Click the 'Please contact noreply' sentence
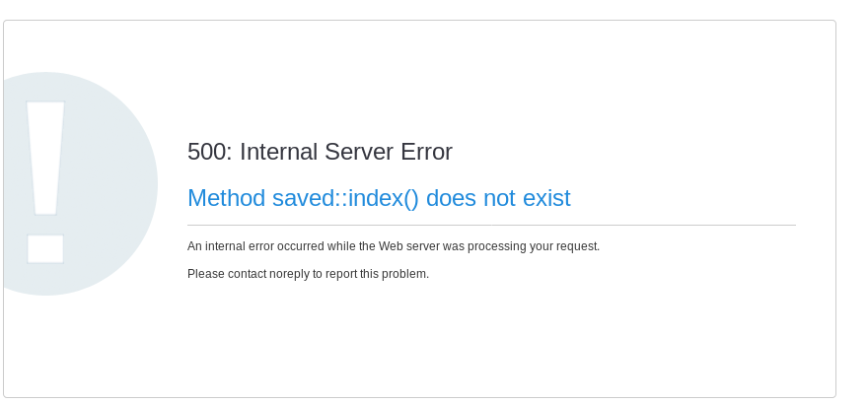Viewport: 868px width, 404px height. [308, 274]
